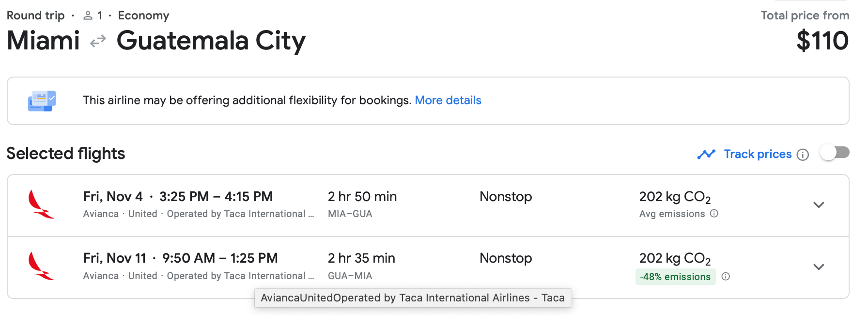Screen dimensions: 868x315
Task: Enable the Track prices toggle switch
Action: point(835,153)
